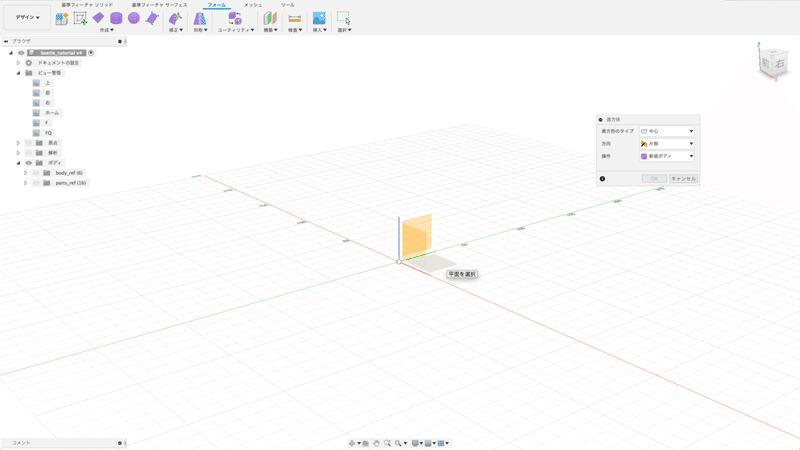Viewport: 800px width, 450px height.
Task: Collapse the ブラウザ panel header arrow
Action: click(x=6, y=41)
